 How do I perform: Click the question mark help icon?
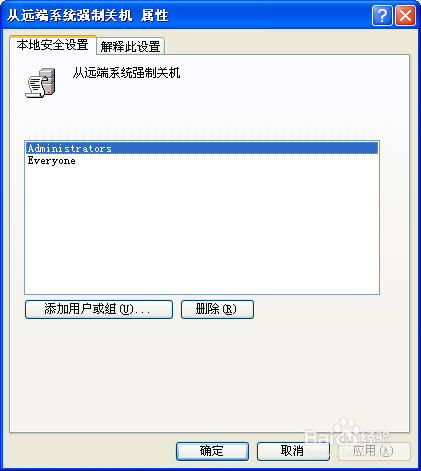pyautogui.click(x=382, y=16)
